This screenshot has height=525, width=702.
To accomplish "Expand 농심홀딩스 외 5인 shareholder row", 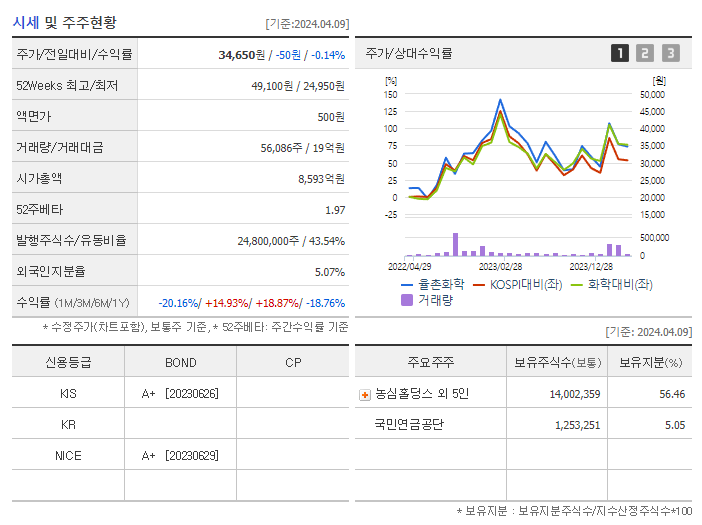I will (365, 395).
